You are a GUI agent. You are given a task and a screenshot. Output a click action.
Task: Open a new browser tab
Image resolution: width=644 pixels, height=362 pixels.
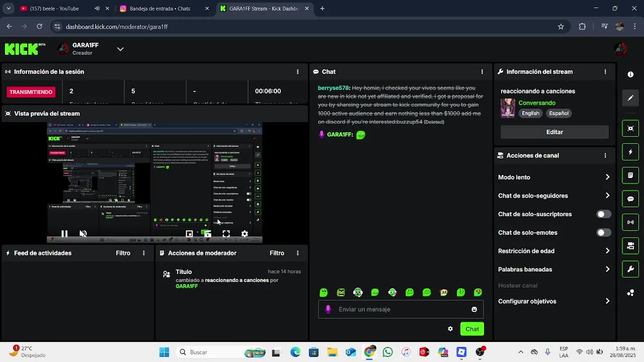[x=323, y=9]
